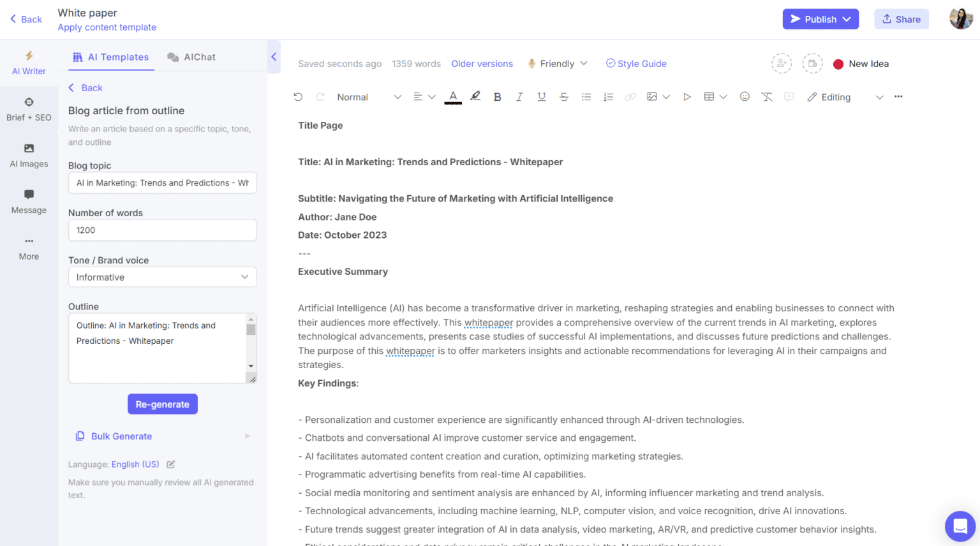
Task: Assign writer with add-person icon
Action: tap(782, 63)
